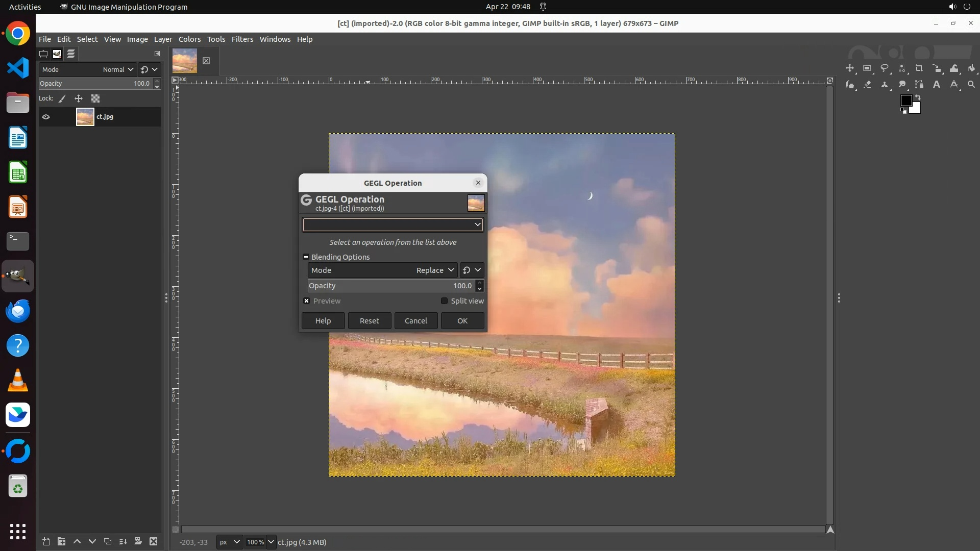Select the Free Select lasso tool
The width and height of the screenshot is (980, 551).
coord(885,68)
